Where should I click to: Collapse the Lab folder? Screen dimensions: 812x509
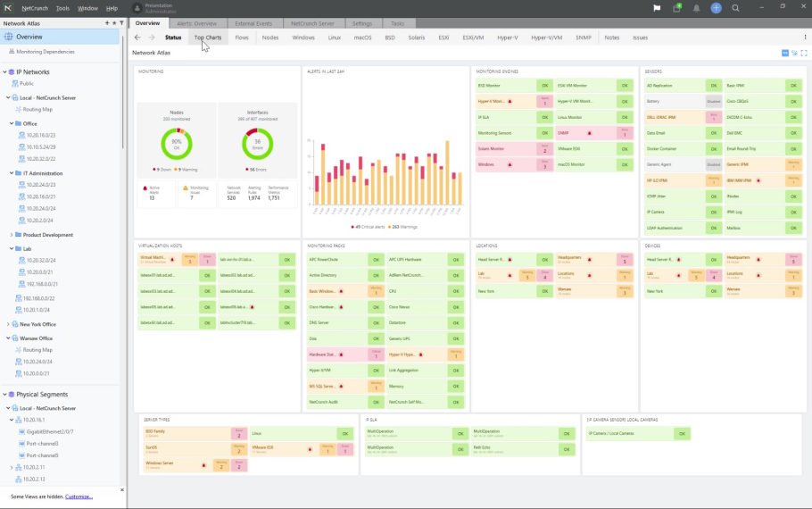[x=12, y=249]
